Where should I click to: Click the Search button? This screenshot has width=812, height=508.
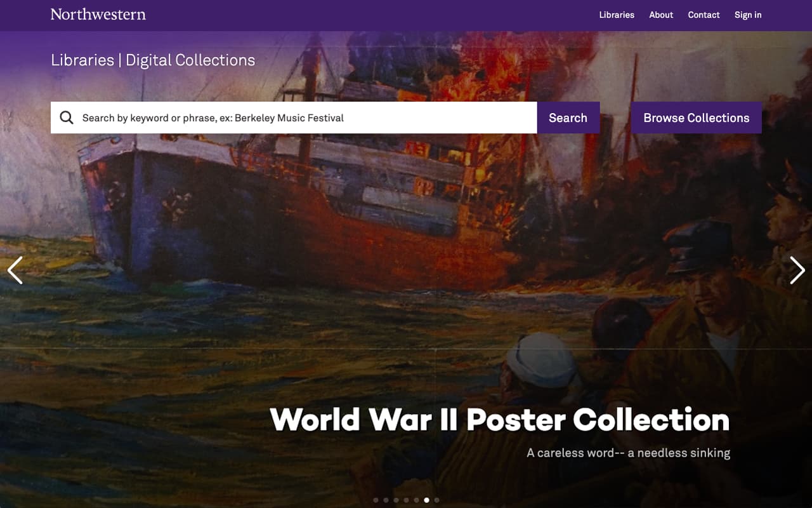568,117
